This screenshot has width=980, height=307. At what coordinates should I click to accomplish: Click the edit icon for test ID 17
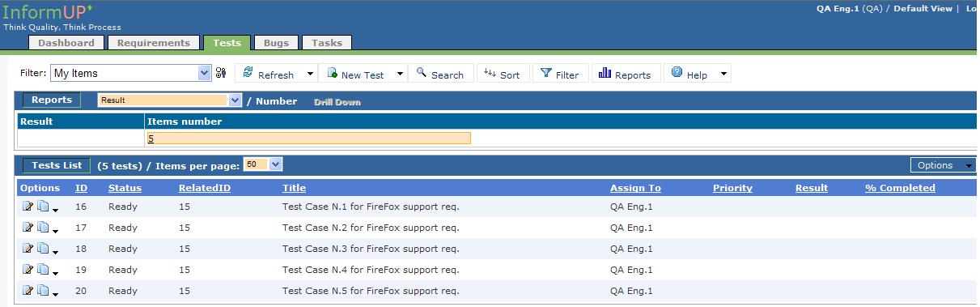(x=28, y=228)
